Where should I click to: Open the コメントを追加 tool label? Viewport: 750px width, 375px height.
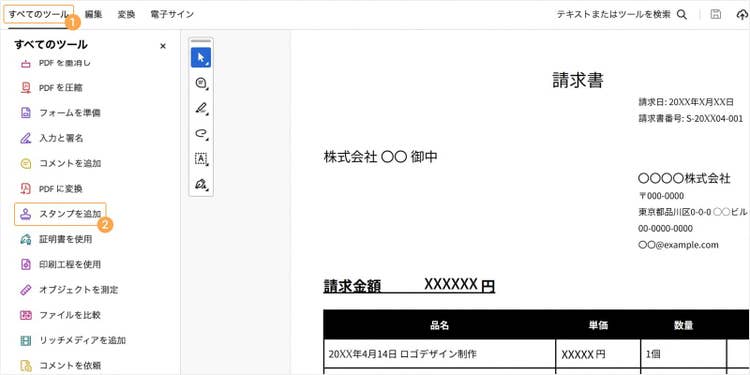click(x=70, y=164)
